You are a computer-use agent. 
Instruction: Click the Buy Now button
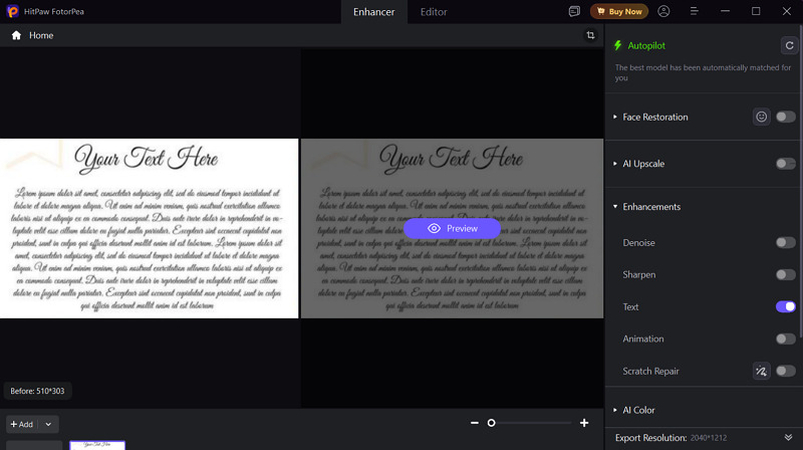pos(619,11)
